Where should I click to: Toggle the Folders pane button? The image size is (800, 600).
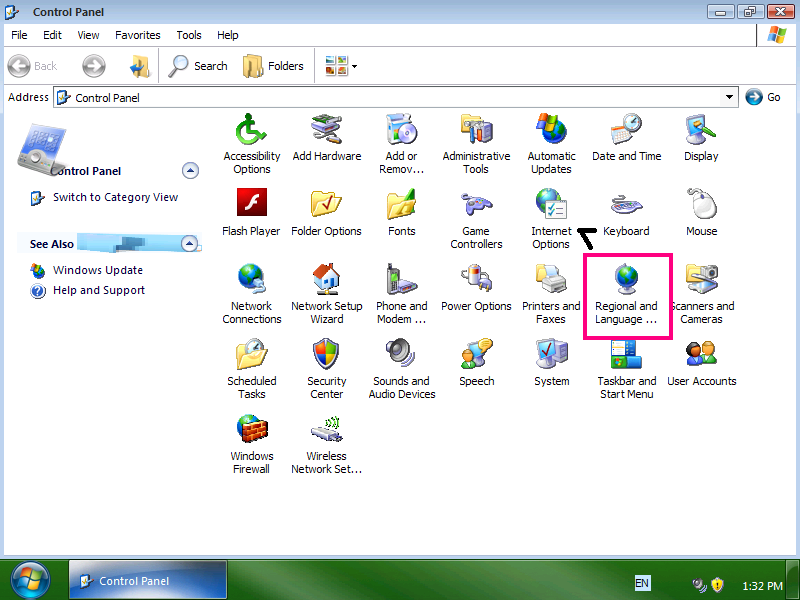(273, 66)
